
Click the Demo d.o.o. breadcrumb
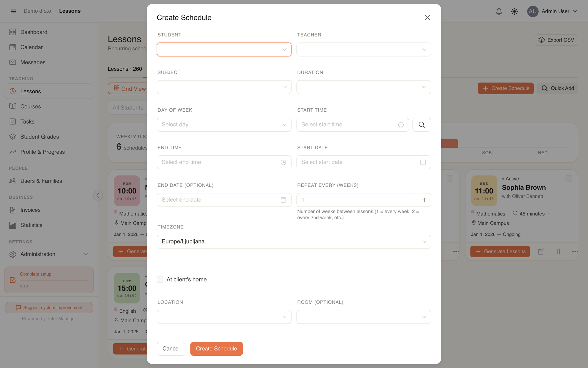(x=38, y=11)
